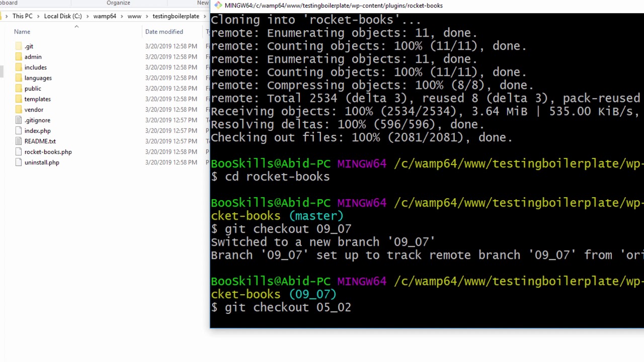The height and width of the screenshot is (362, 644).
Task: Click the Organize ribbon group label
Action: tap(118, 3)
